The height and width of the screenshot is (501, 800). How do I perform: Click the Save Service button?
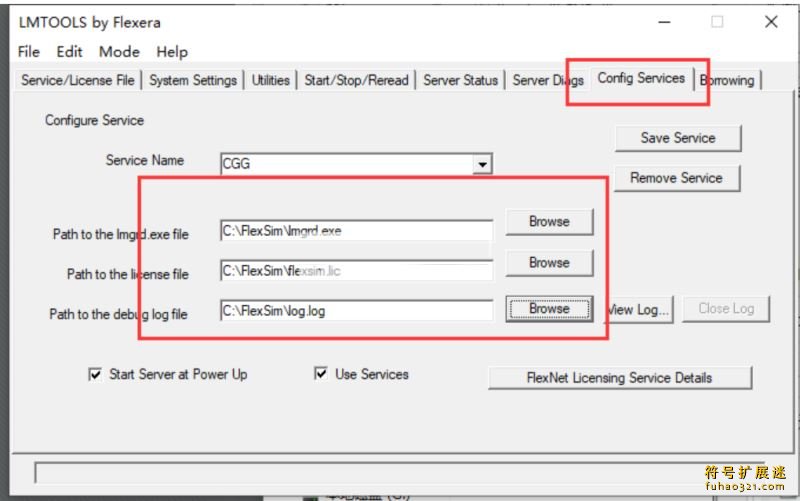(678, 138)
